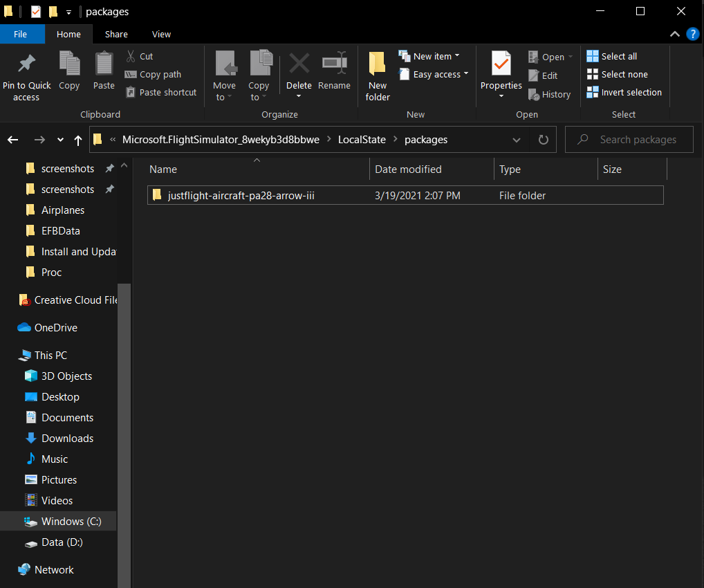This screenshot has width=704, height=588.
Task: Open the Videos folder
Action: (48, 500)
